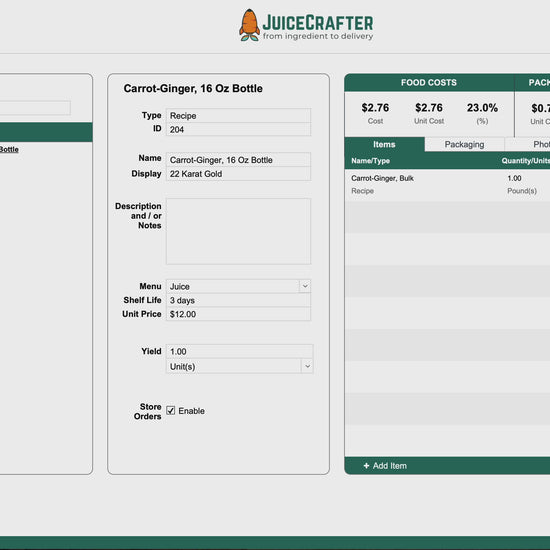Click the Quantity/Units column header
This screenshot has height=550, width=550.
pos(525,161)
